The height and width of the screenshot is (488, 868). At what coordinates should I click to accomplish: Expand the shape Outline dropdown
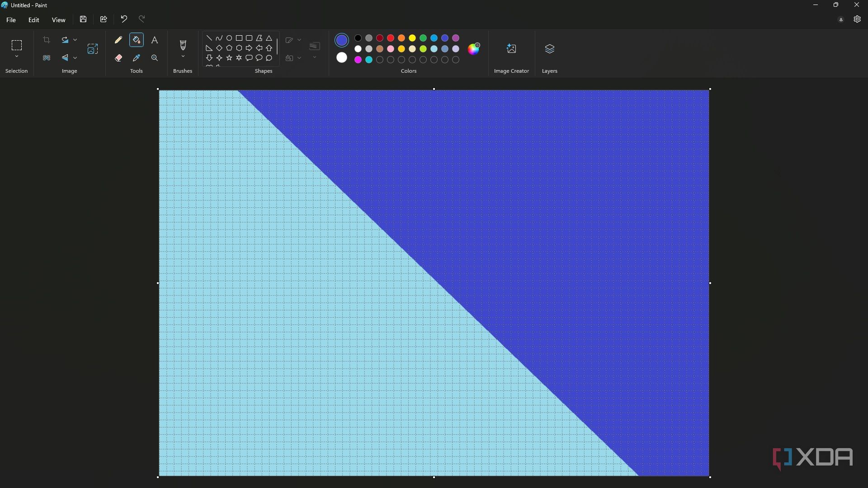pyautogui.click(x=299, y=40)
